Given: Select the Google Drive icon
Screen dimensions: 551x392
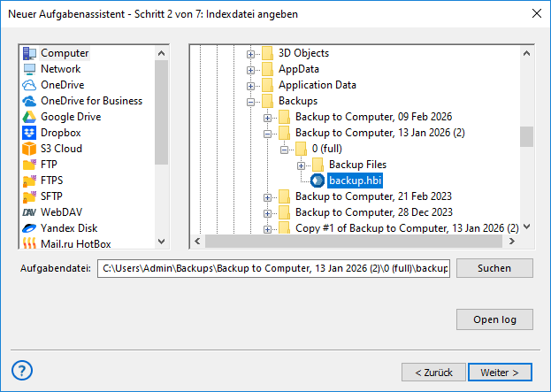Looking at the screenshot, I should pos(29,117).
